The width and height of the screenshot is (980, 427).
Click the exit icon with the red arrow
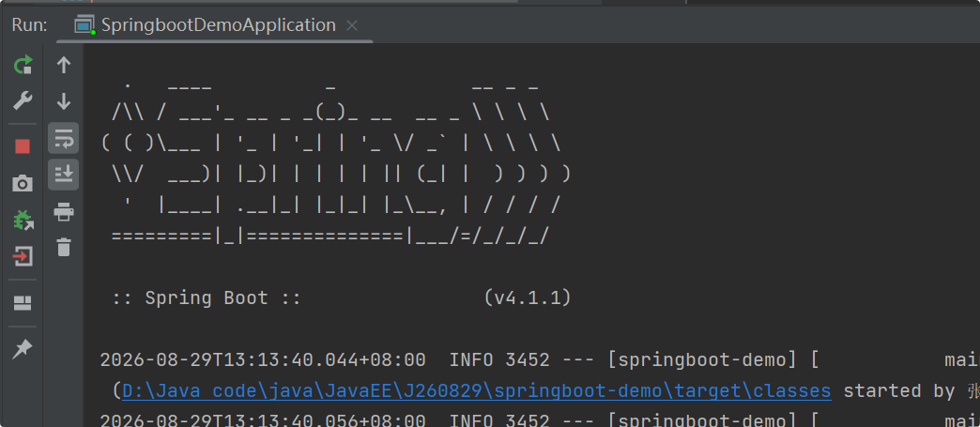[x=23, y=256]
